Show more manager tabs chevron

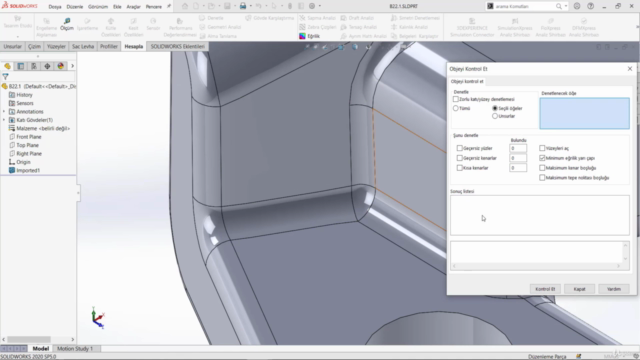coord(72,66)
